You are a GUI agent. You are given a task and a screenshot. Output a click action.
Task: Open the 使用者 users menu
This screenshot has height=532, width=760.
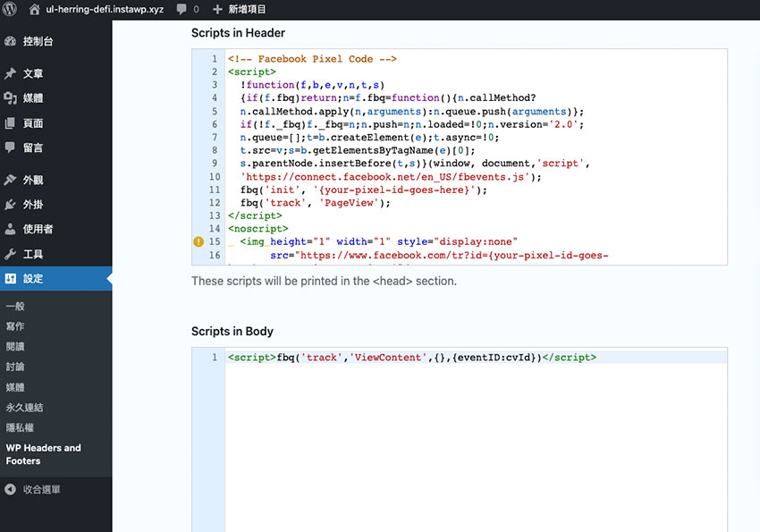[x=38, y=229]
